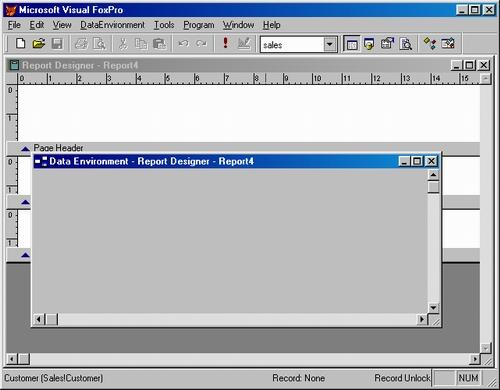Maximize the Report Designer window
Viewport: 500px width, 390px height.
pos(469,65)
